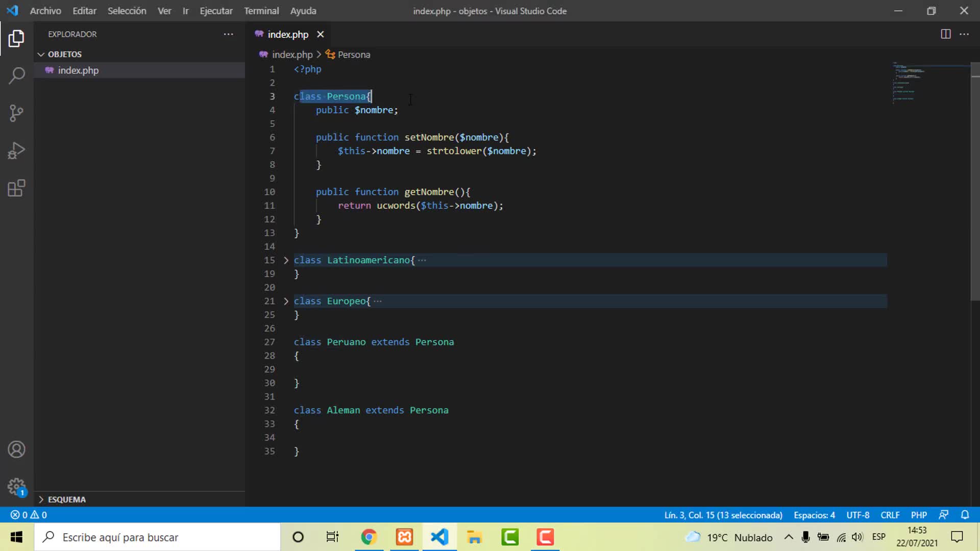This screenshot has height=551, width=980.
Task: Open the Windows action center icon
Action: [957, 537]
